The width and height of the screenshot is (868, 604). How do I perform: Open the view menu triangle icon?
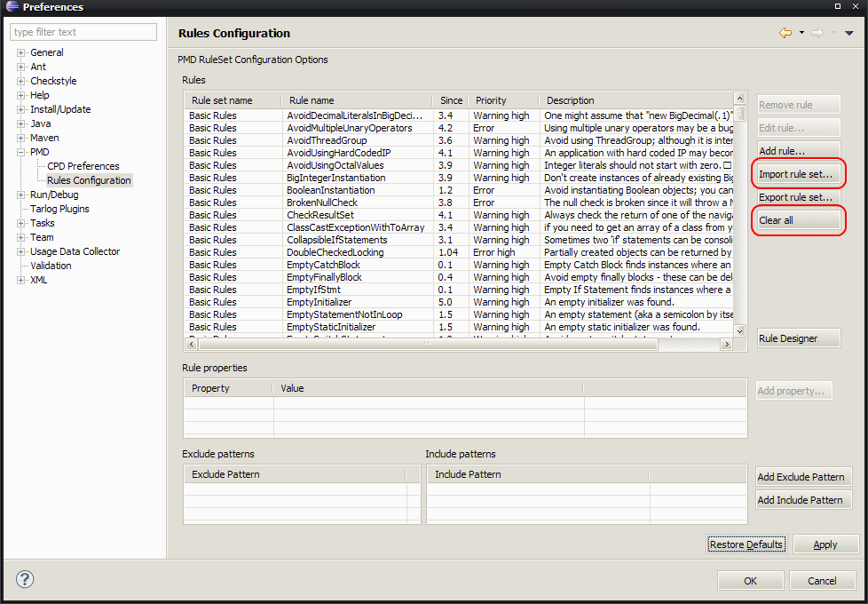coord(848,33)
